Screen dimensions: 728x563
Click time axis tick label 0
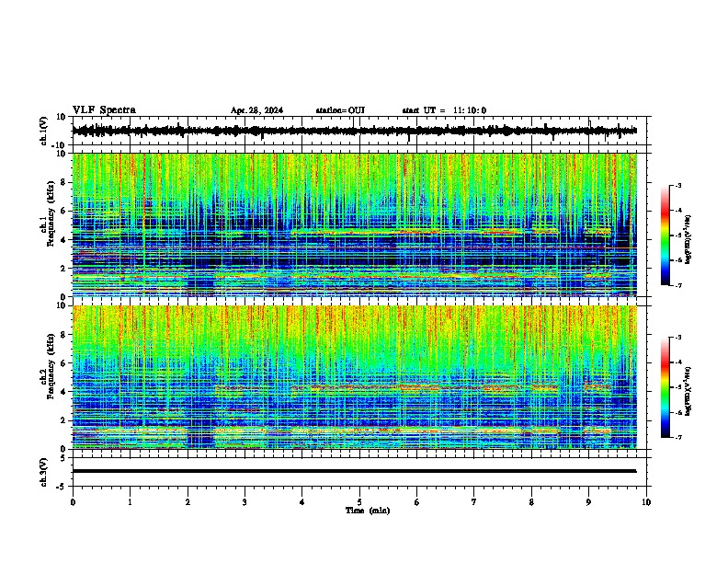73,502
